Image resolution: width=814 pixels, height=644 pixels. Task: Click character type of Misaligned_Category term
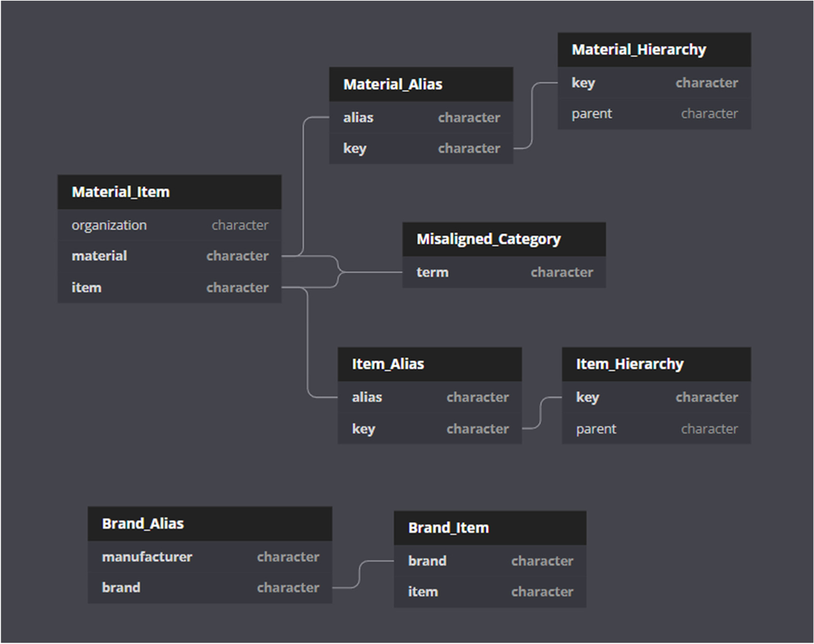pos(562,272)
